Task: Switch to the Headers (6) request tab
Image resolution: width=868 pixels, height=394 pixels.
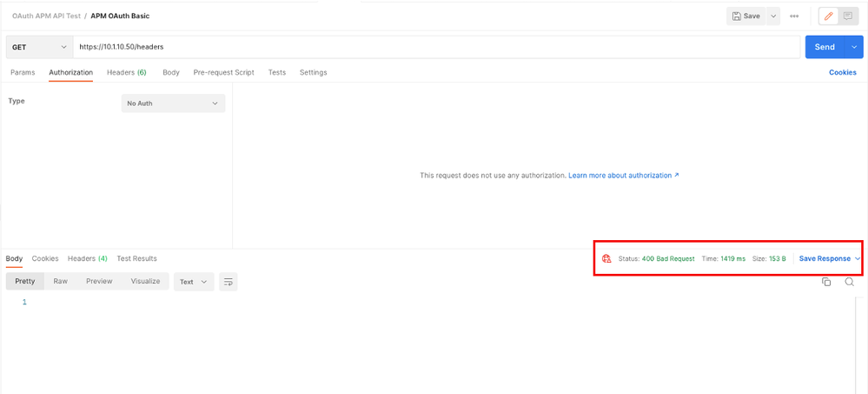Action: [127, 72]
